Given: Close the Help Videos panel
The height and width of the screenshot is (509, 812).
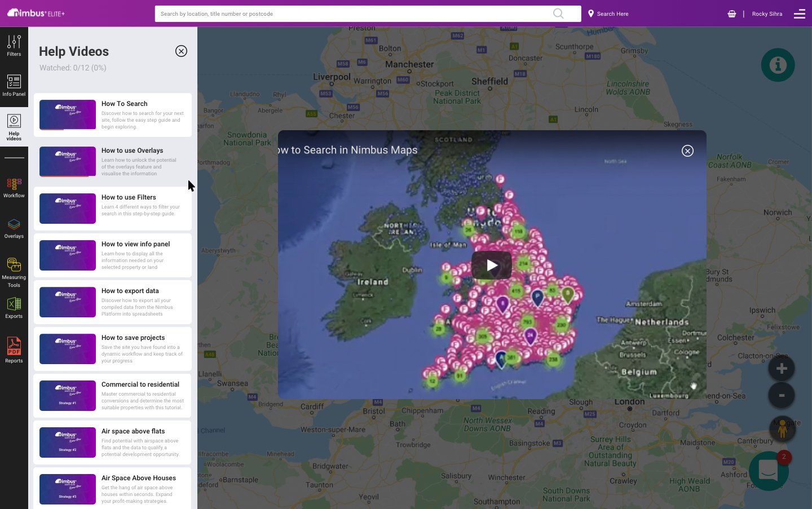Looking at the screenshot, I should point(181,51).
